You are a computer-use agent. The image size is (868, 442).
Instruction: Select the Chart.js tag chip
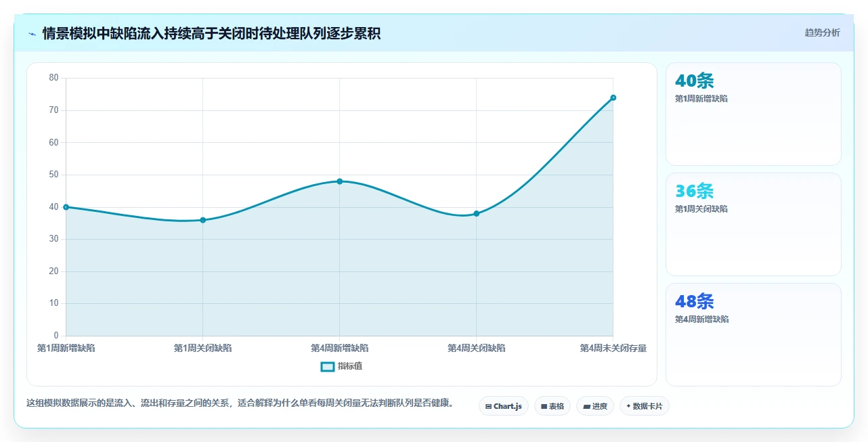click(504, 406)
